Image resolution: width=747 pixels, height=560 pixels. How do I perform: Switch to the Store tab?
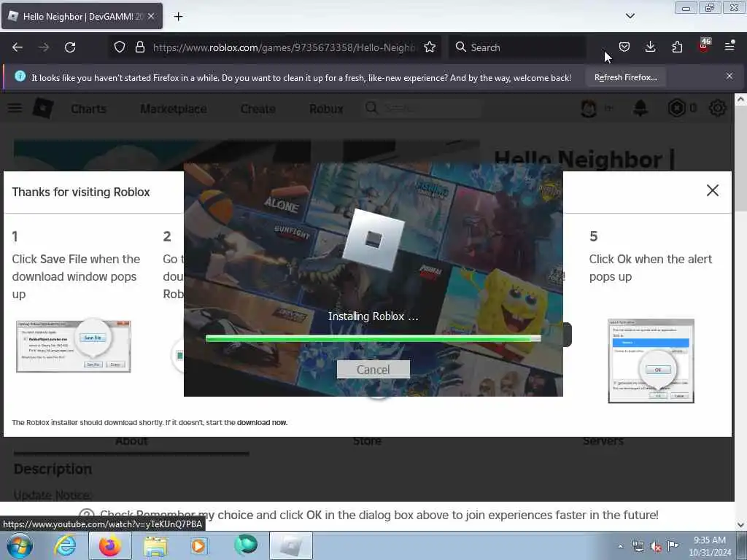click(x=368, y=441)
